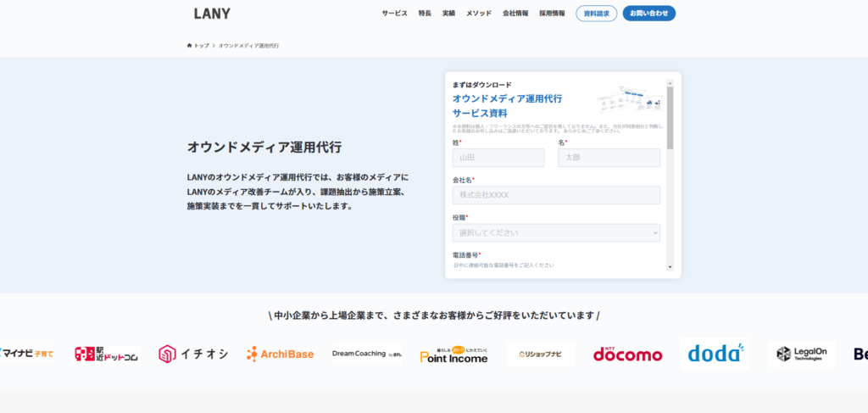Click the オウンドメディア運用代行 breadcrumb text
Image resolution: width=868 pixels, height=413 pixels.
tap(248, 46)
